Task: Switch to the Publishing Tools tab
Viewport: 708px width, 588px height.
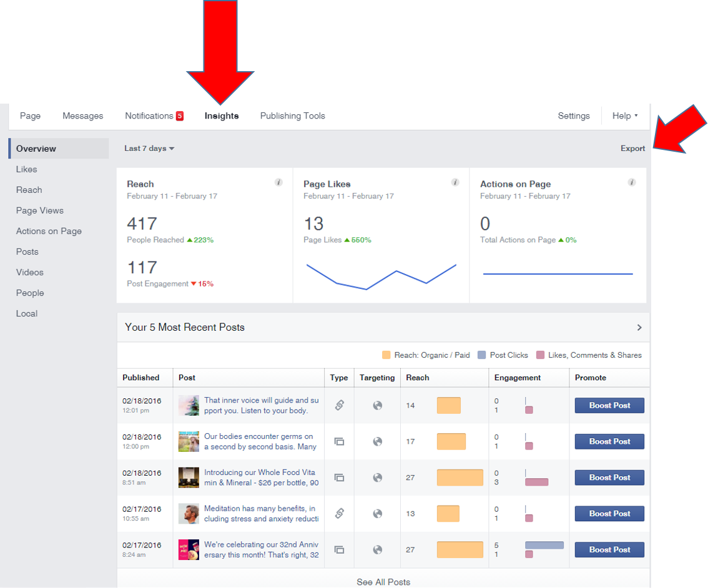Action: click(x=292, y=115)
